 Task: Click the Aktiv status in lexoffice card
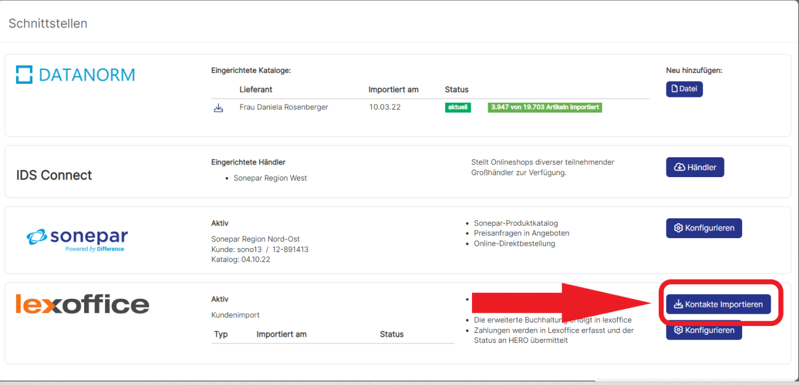click(220, 299)
